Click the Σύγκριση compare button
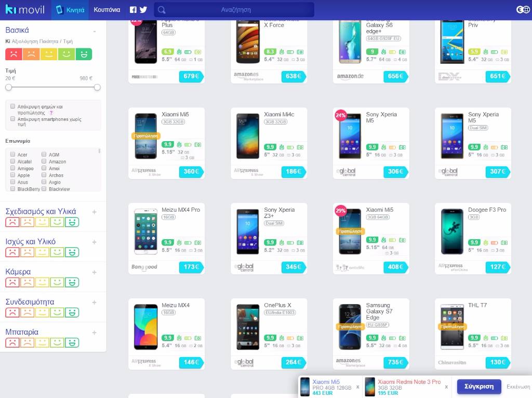This screenshot has width=532, height=398. coord(478,387)
